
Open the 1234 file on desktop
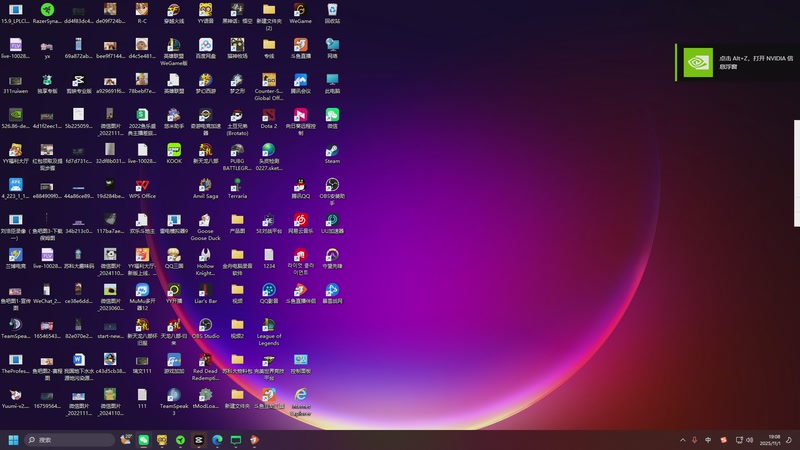269,259
